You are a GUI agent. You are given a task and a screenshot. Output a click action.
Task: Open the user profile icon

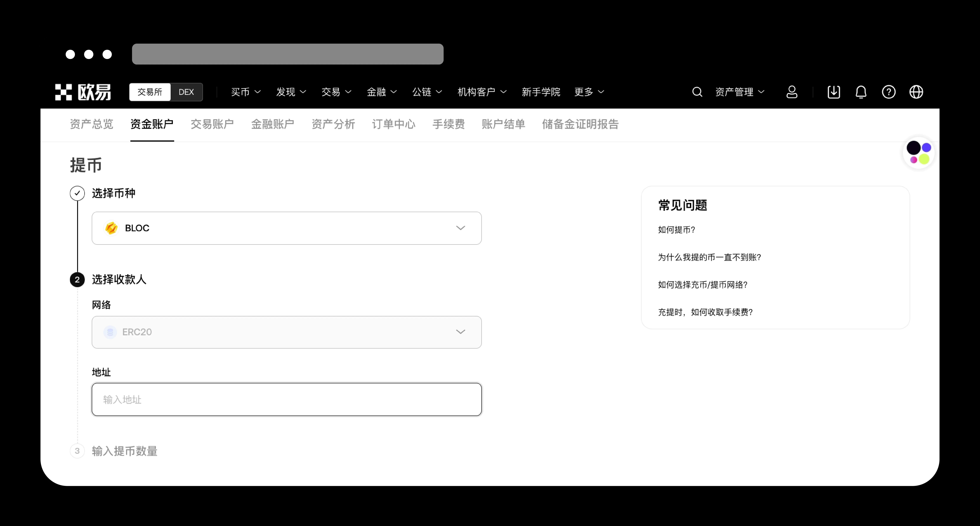[792, 92]
